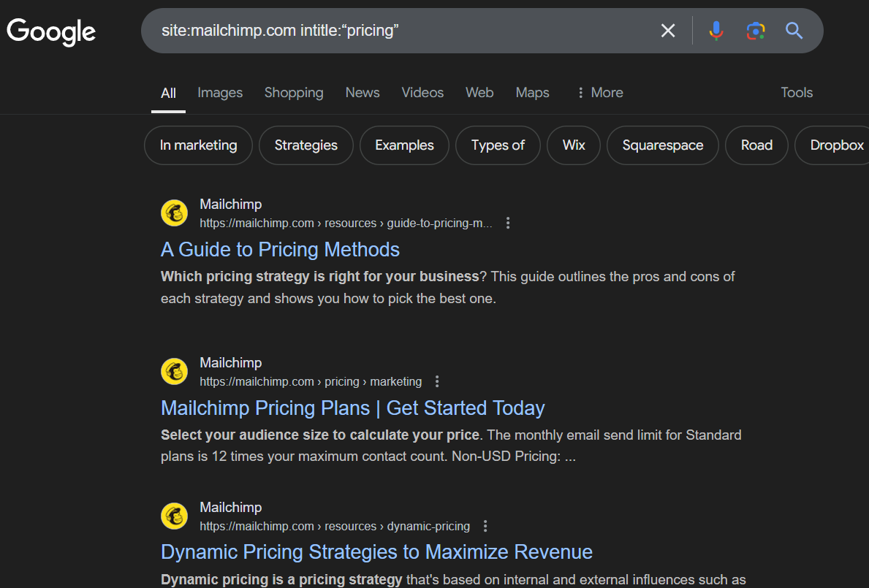Open the A Guide to Pricing Methods link

click(280, 250)
